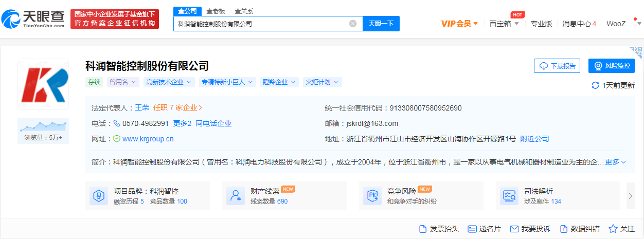The height and width of the screenshot is (239, 644).
Task: Expand the 火炬计划 tag
Action: 322,82
